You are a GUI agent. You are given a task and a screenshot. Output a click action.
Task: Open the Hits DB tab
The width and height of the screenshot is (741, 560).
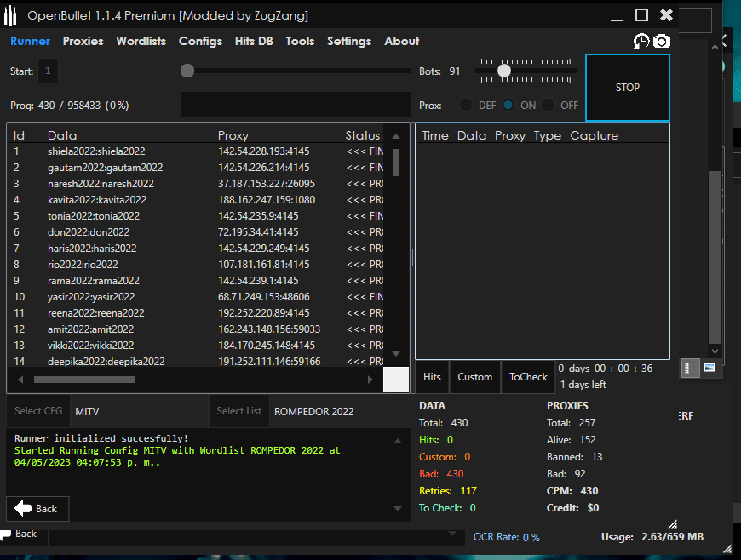[254, 41]
